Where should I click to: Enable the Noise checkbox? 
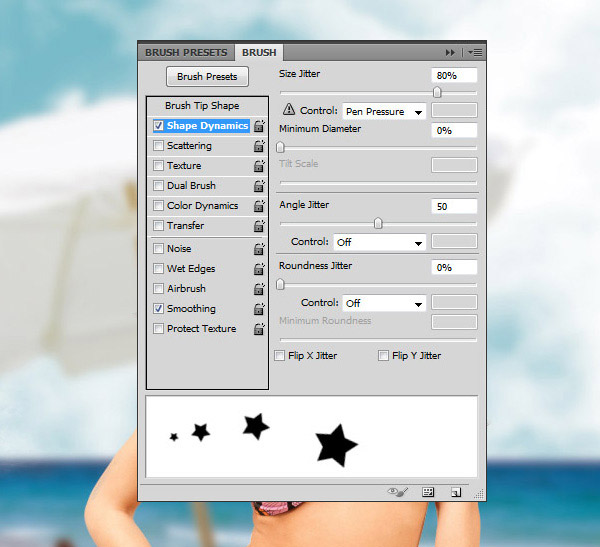tap(158, 248)
